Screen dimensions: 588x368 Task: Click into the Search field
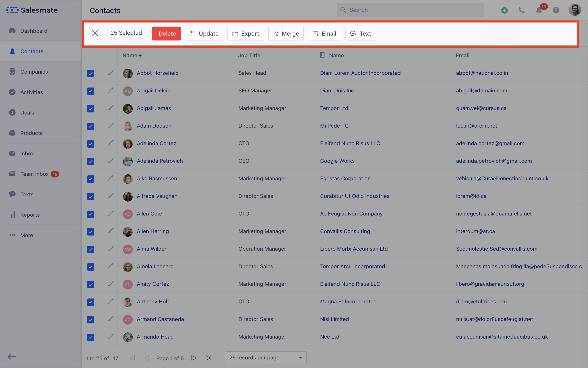click(410, 10)
